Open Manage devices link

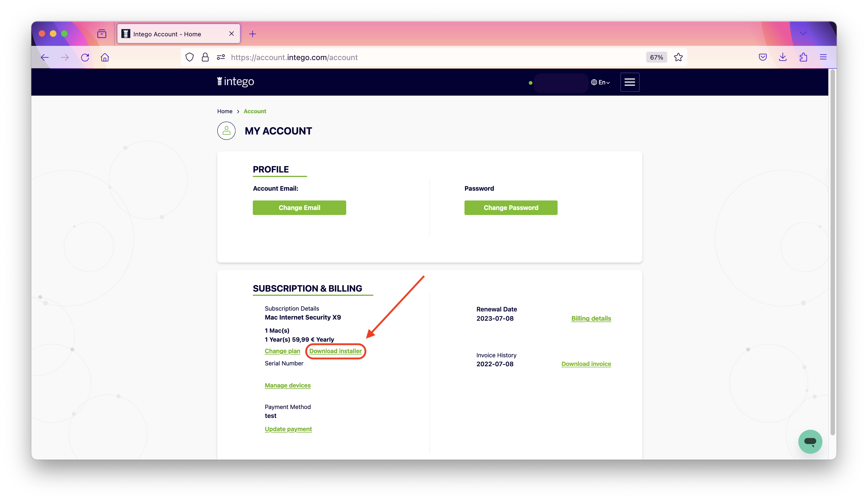coord(288,385)
